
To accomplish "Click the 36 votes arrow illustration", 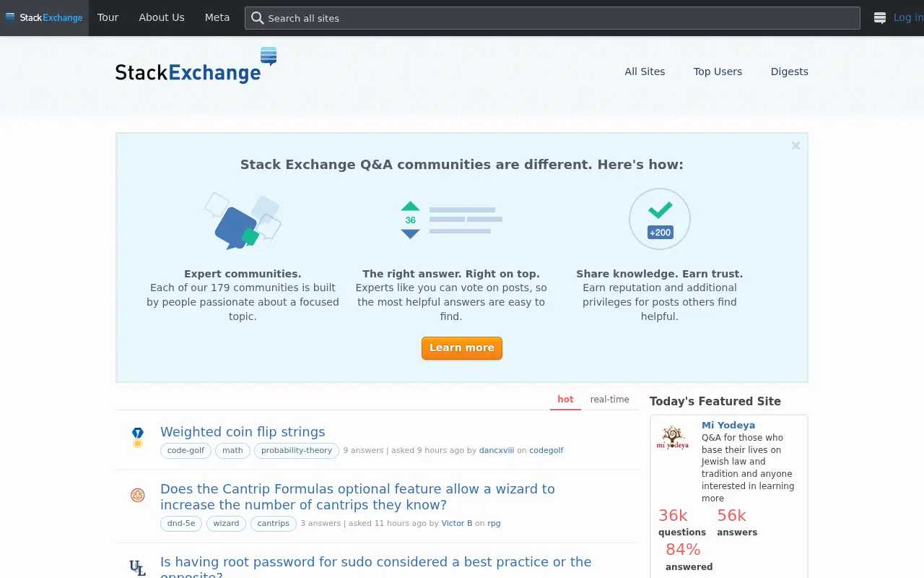I will [x=451, y=220].
